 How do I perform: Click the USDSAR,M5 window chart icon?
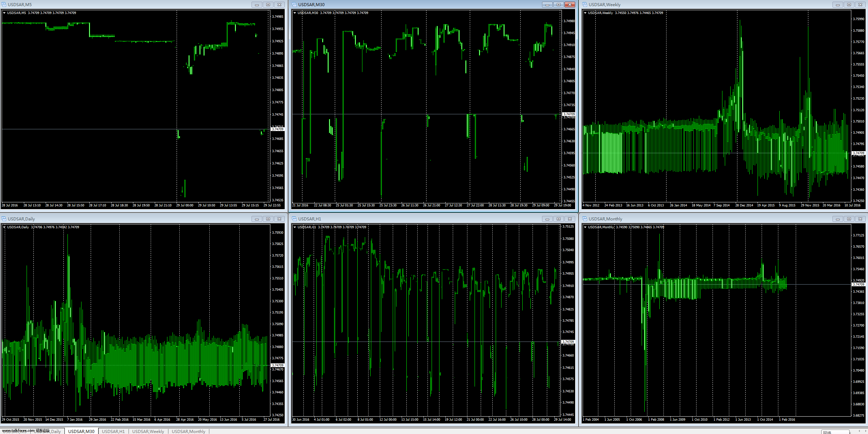4,4
